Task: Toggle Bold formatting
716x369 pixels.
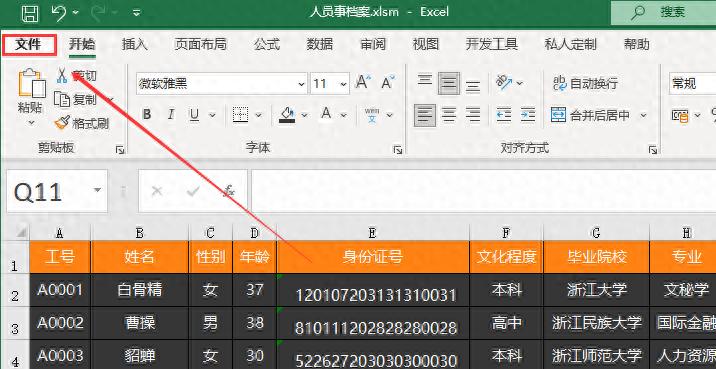Action: tap(147, 115)
